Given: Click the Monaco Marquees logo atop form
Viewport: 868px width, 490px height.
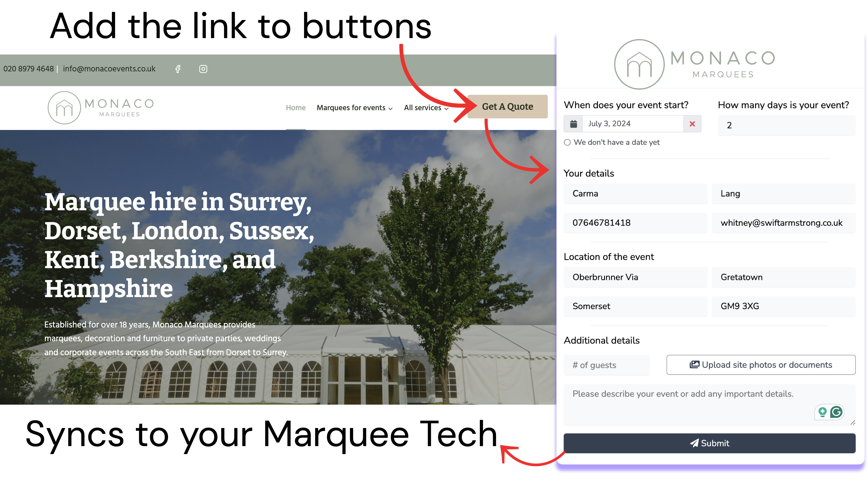Looking at the screenshot, I should 695,64.
